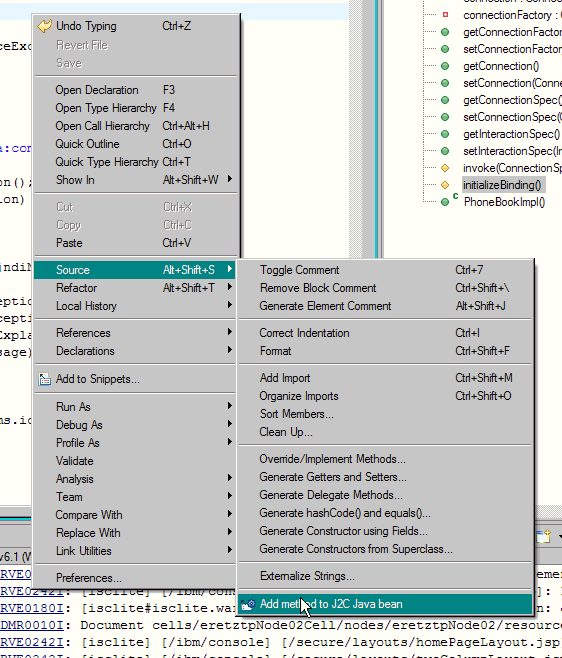Open Preferences... from the context menu

point(135,578)
